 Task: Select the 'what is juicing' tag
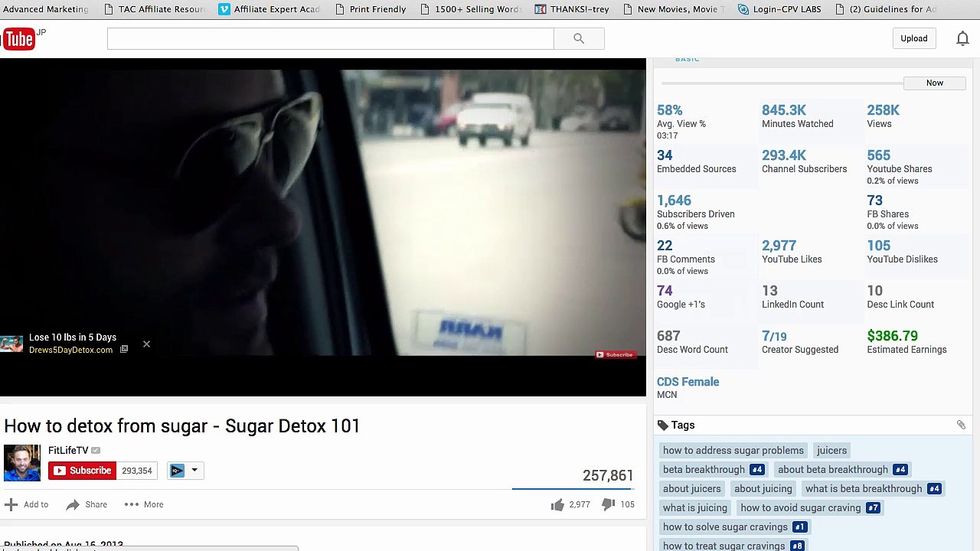[695, 507]
